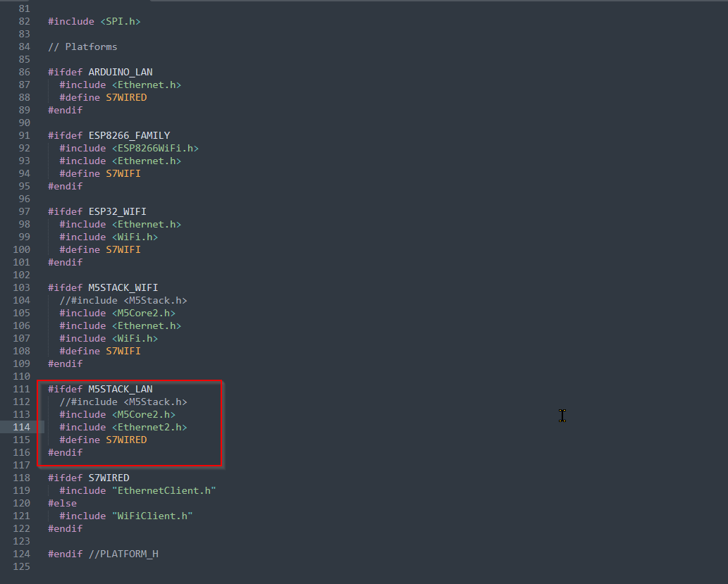Image resolution: width=728 pixels, height=584 pixels.
Task: Click '#endif' on line 122
Action: [x=65, y=529]
